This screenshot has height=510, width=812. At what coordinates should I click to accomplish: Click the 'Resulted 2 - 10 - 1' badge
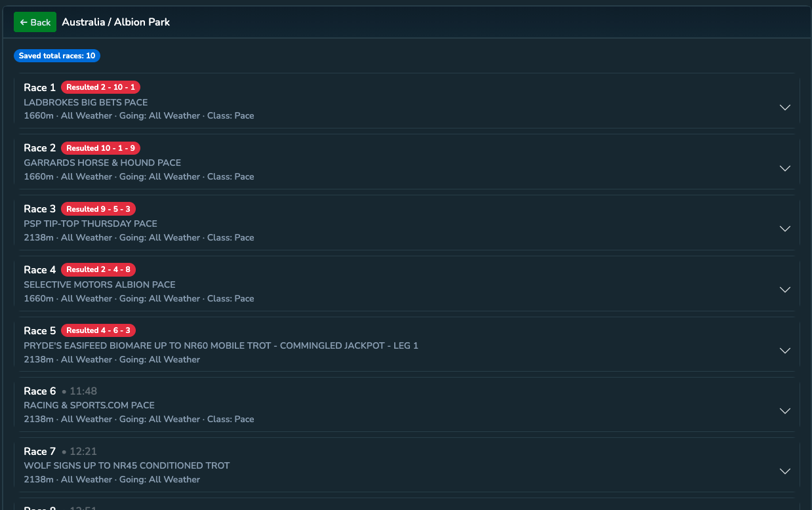pyautogui.click(x=100, y=87)
